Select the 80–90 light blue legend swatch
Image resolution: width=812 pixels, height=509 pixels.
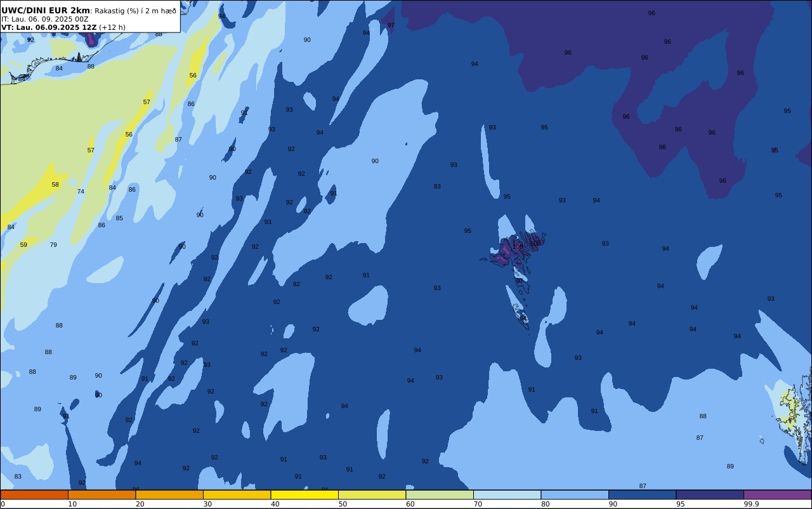(x=575, y=494)
